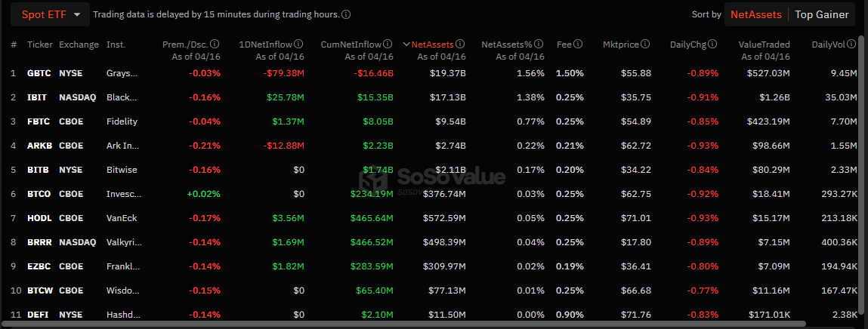Click info icon next to NetAssets header
Image resolution: width=868 pixels, height=329 pixels.
pos(460,45)
